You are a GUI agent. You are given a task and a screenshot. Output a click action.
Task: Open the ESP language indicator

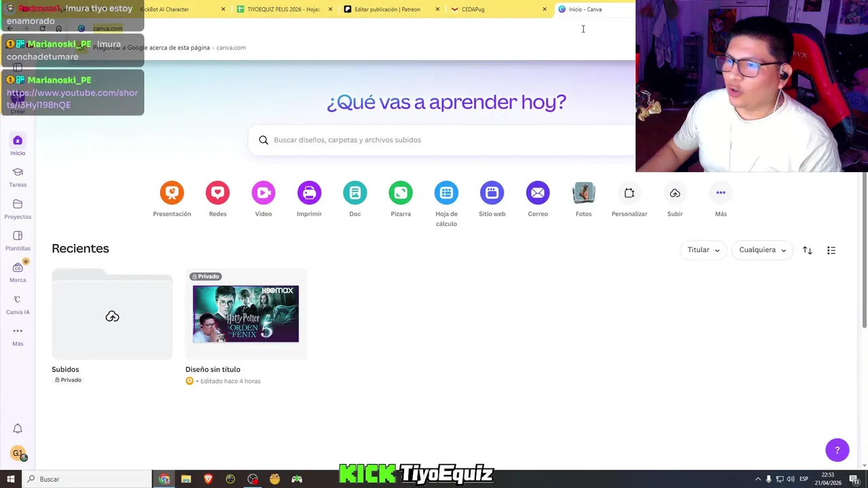pos(804,479)
